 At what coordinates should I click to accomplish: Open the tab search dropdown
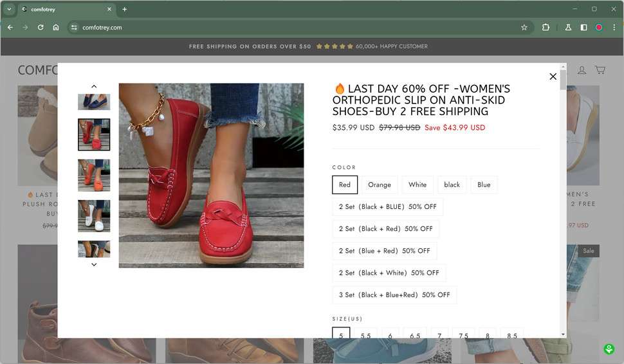point(9,9)
